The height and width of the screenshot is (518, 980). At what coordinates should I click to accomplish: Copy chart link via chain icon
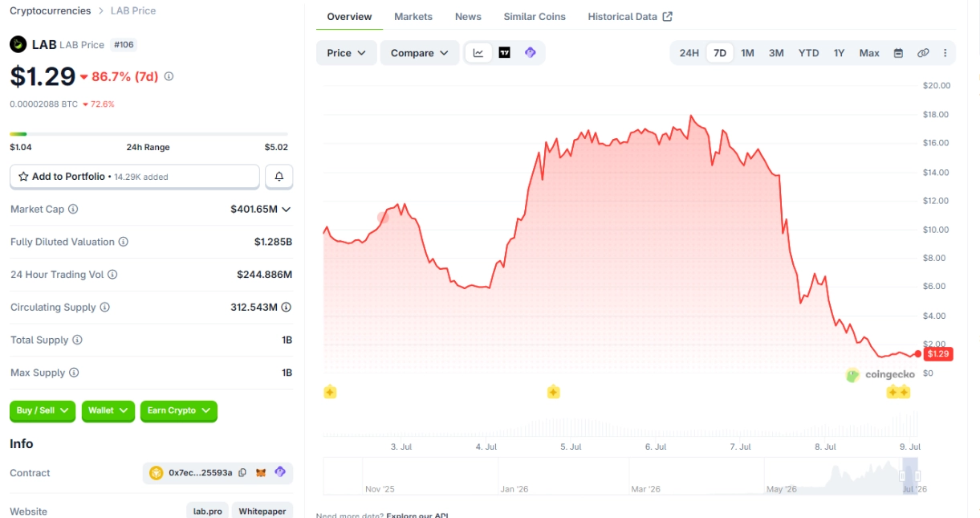923,53
